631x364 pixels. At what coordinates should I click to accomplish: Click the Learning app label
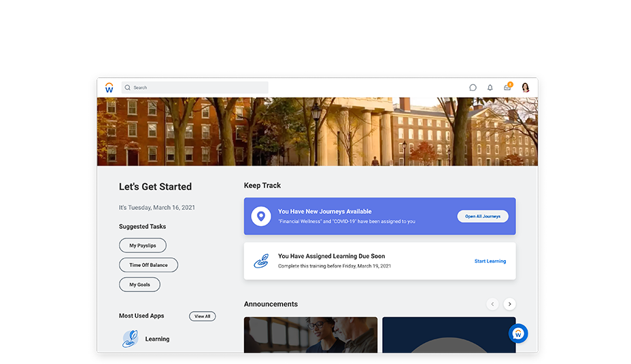[x=157, y=339]
